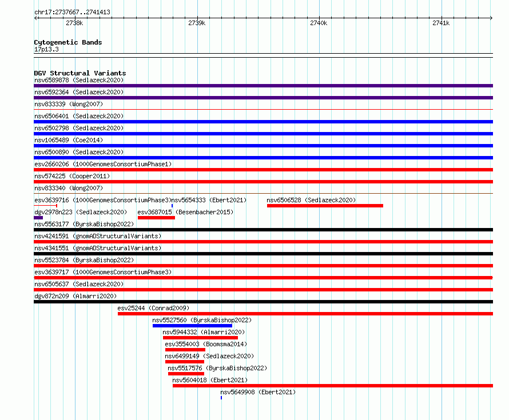Open the nsv833339 (Wong2007) variant label
The width and height of the screenshot is (509, 420).
(69, 104)
